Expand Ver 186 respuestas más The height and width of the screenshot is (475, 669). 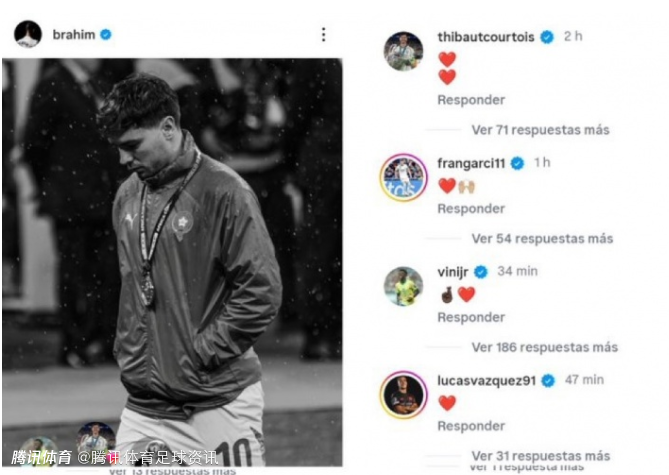tap(544, 347)
